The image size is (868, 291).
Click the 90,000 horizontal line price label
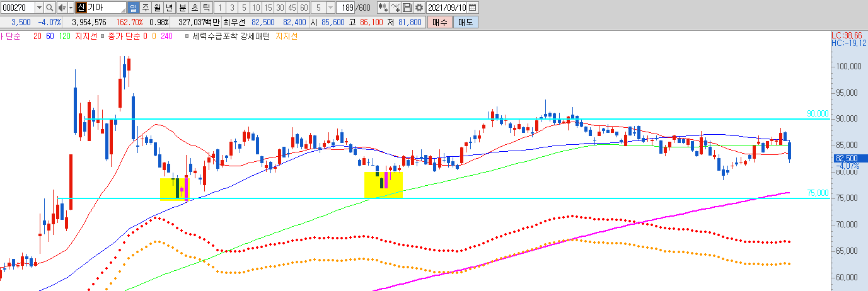tap(818, 114)
